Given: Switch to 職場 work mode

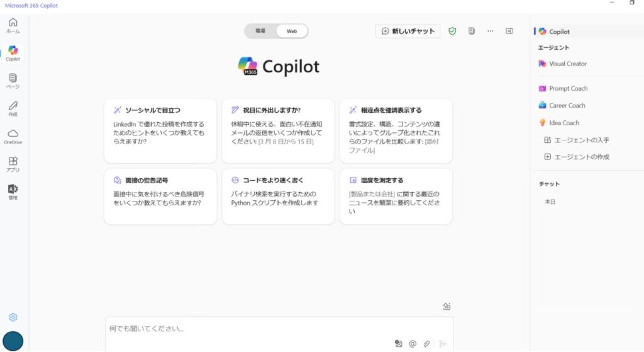Looking at the screenshot, I should tap(260, 31).
